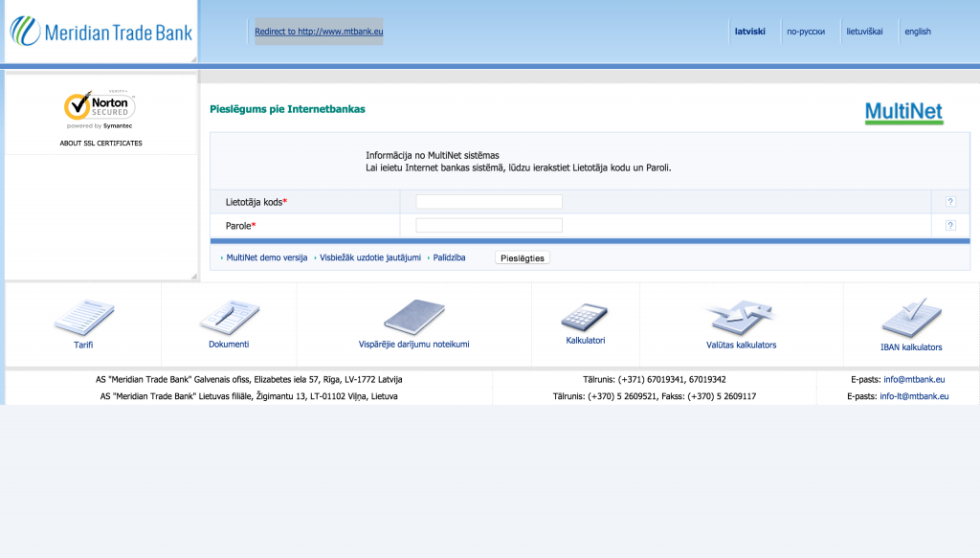Click the Lithuanian branch address text
980x558 pixels.
(249, 396)
